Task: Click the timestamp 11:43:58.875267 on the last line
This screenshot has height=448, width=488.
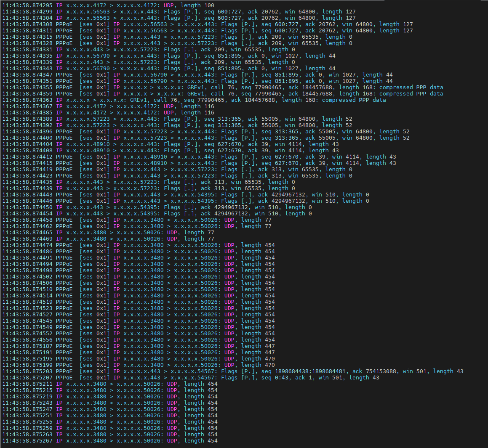Action: pyautogui.click(x=27, y=441)
